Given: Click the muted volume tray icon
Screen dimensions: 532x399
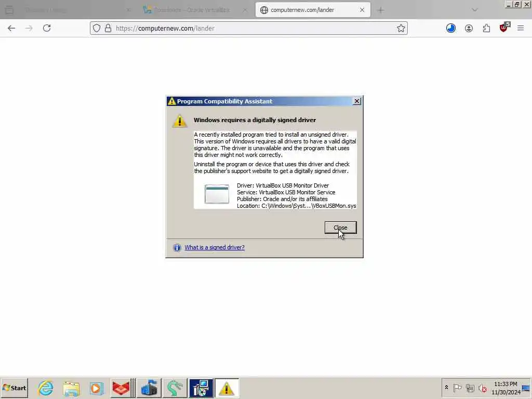Looking at the screenshot, I should (482, 388).
